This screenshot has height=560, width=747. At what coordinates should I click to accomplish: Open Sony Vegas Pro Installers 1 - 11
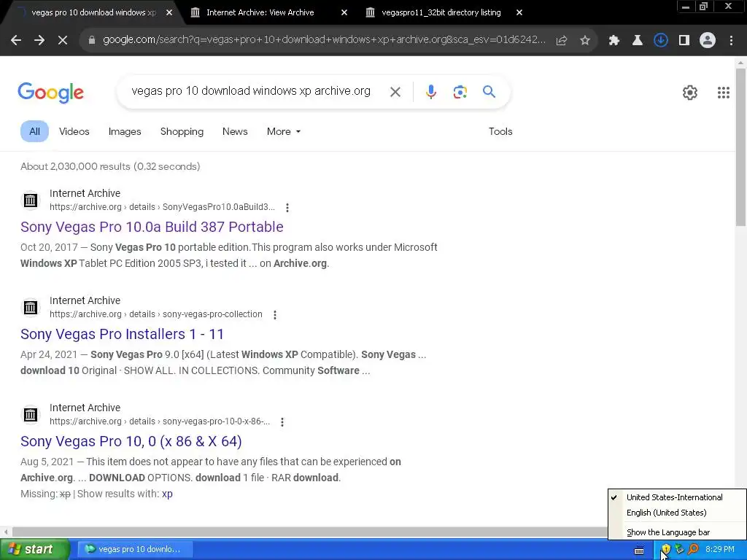(122, 334)
